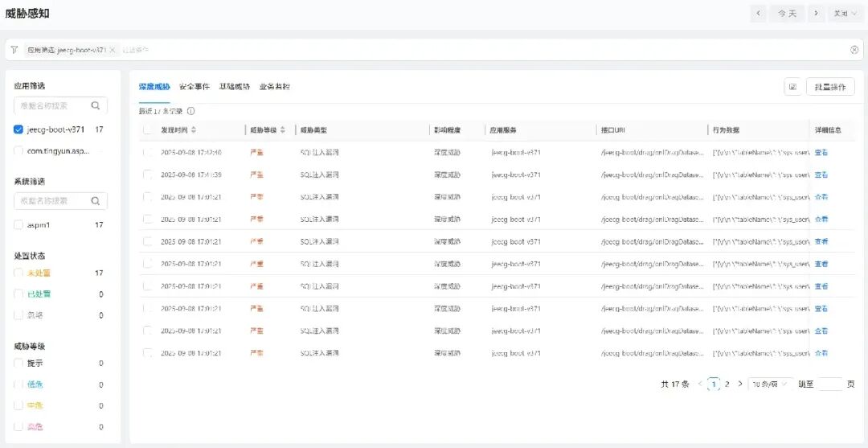Uncheck the jeecg-boot-v371 application checkbox
868x448 pixels.
[x=18, y=129]
